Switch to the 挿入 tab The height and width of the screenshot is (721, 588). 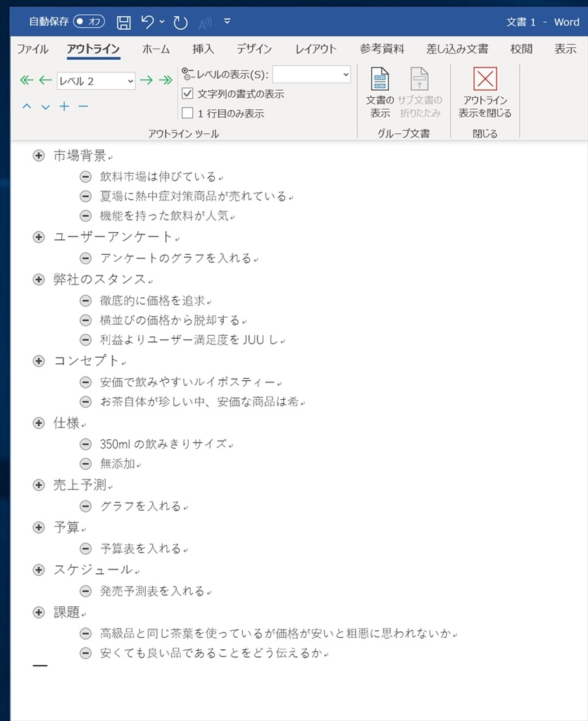coord(204,49)
